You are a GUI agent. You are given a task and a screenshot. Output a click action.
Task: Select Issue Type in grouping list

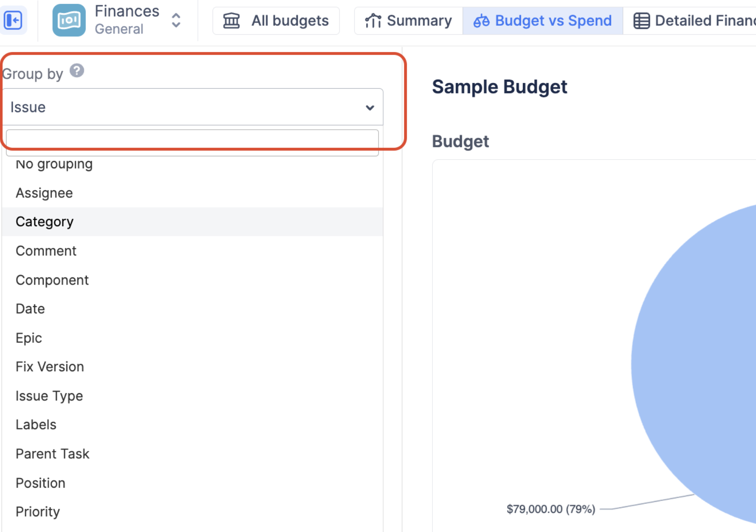pyautogui.click(x=49, y=396)
